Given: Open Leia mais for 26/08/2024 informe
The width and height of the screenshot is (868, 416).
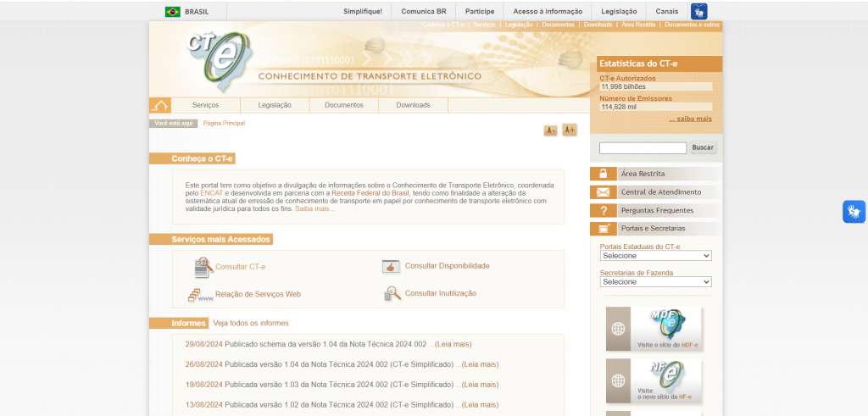Looking at the screenshot, I should pos(480,364).
